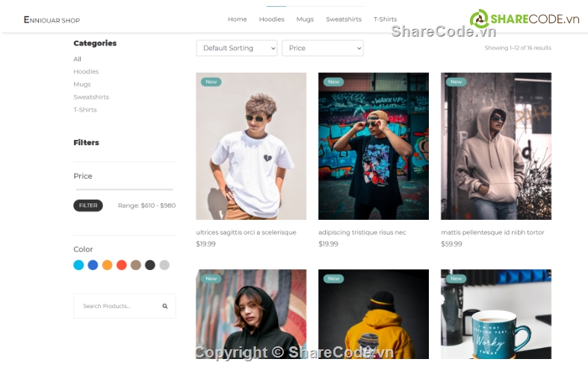The image size is (588, 371).
Task: Click the Categories sidebar heading
Action: click(x=95, y=43)
